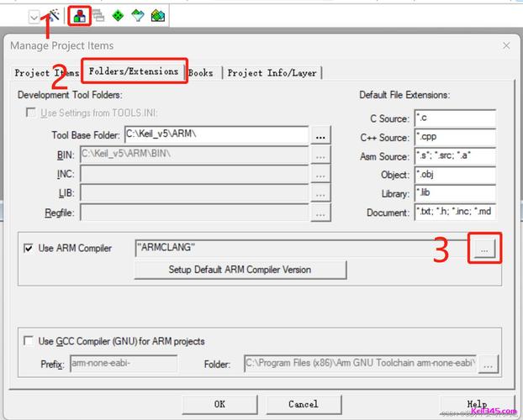This screenshot has height=420, width=523.
Task: Open Manage Run-Time Environment green diamond icon
Action: [x=119, y=15]
